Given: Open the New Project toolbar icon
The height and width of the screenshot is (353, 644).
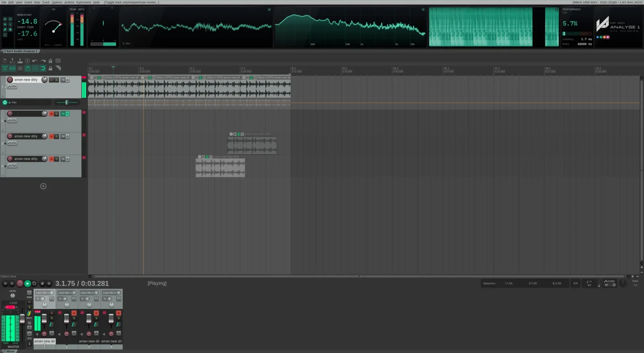Looking at the screenshot, I should (x=5, y=61).
